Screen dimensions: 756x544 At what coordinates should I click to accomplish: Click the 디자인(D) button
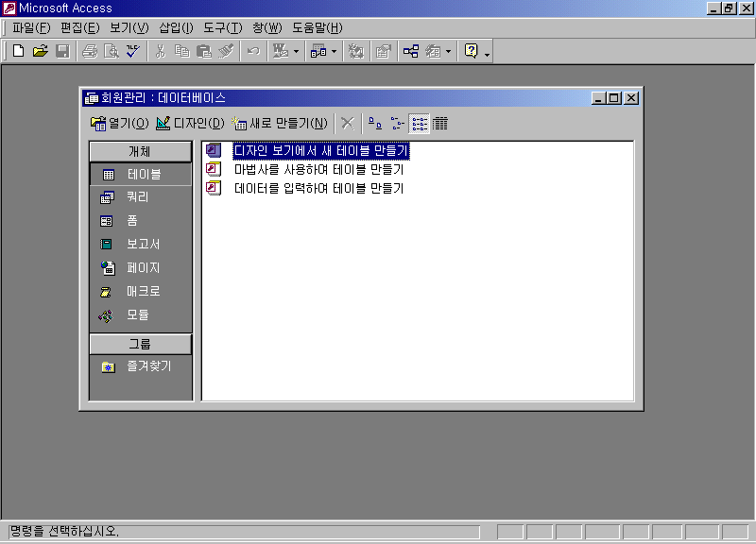(191, 124)
